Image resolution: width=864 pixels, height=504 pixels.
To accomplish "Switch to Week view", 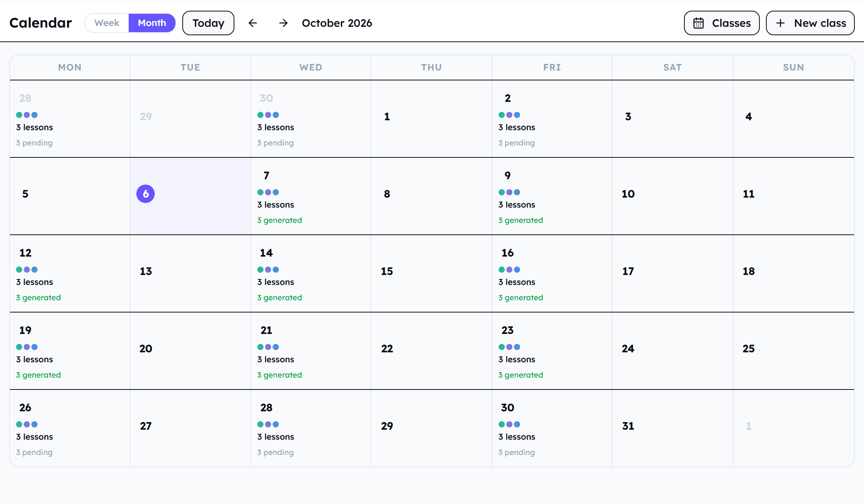I will [107, 23].
